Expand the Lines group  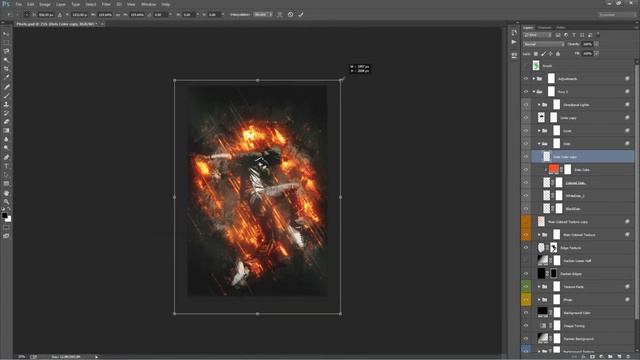tap(539, 131)
